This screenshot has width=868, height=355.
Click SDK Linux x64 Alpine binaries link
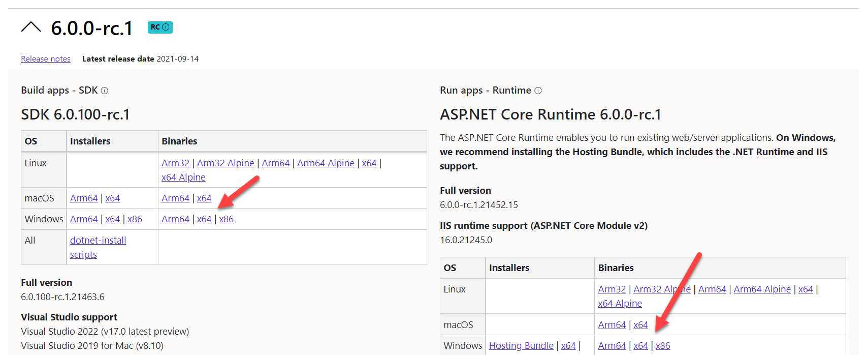[x=183, y=177]
